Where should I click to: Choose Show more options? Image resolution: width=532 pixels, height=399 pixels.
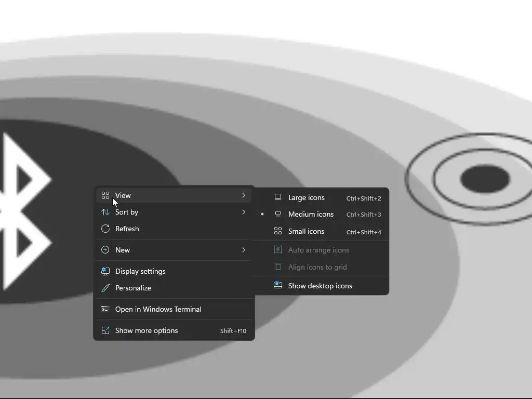click(174, 330)
